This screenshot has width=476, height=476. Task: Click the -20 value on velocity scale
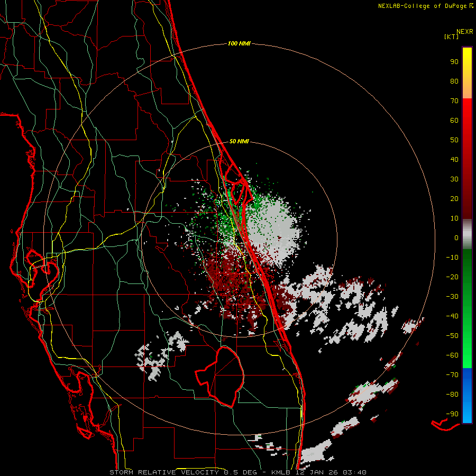452,277
